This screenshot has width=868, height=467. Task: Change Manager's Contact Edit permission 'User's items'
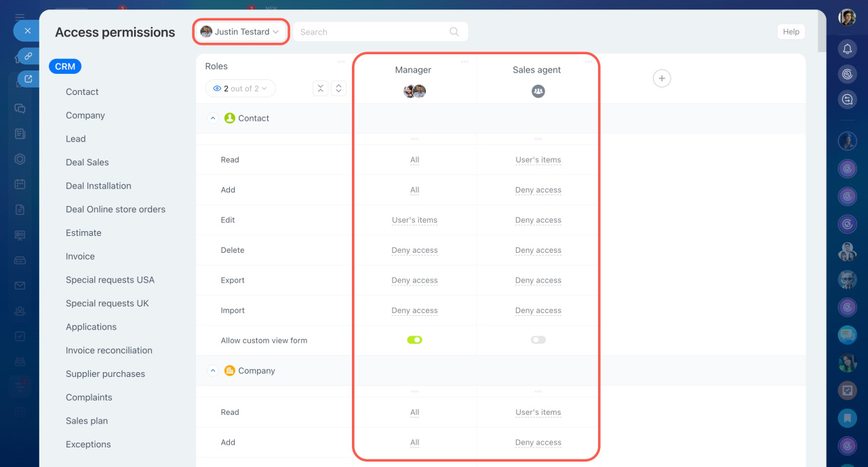[414, 220]
